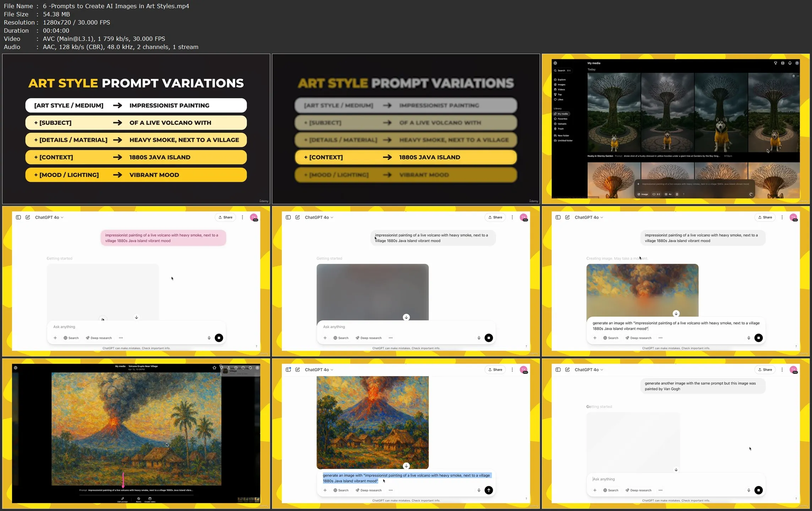
Task: Toggle Deep research in gray blurred-image chat
Action: coord(369,338)
